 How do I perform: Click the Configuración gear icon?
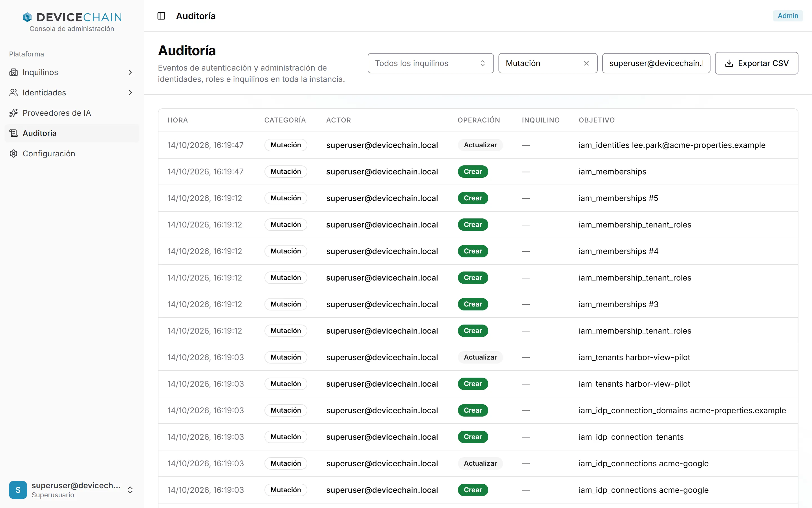click(14, 154)
